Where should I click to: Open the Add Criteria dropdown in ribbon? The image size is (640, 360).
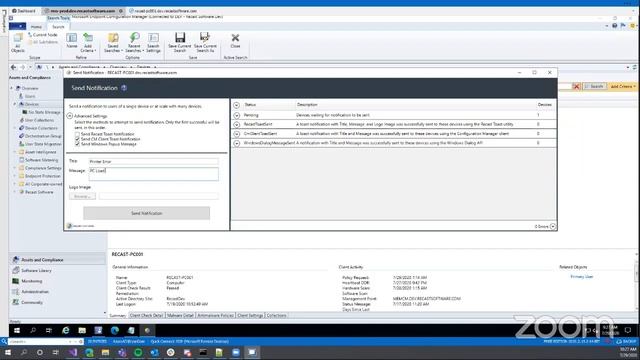pyautogui.click(x=88, y=42)
